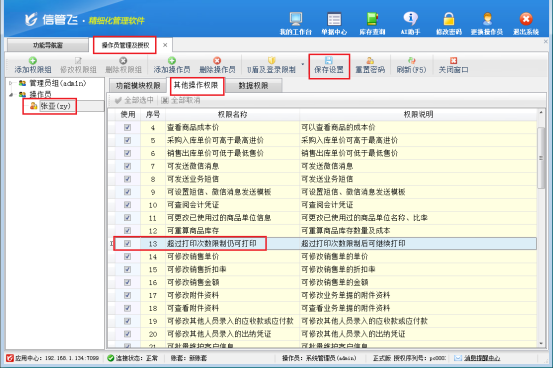Switch to 数据权限 tab

click(253, 86)
